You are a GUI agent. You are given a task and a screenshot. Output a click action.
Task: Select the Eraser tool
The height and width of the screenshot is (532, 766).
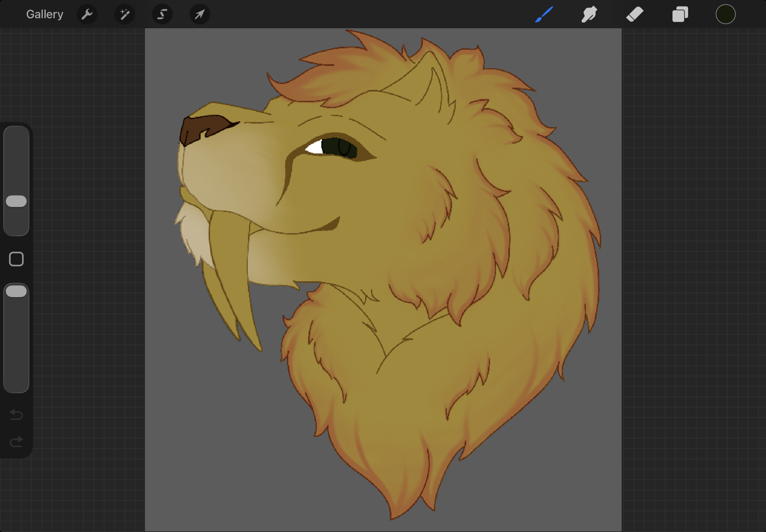[635, 15]
